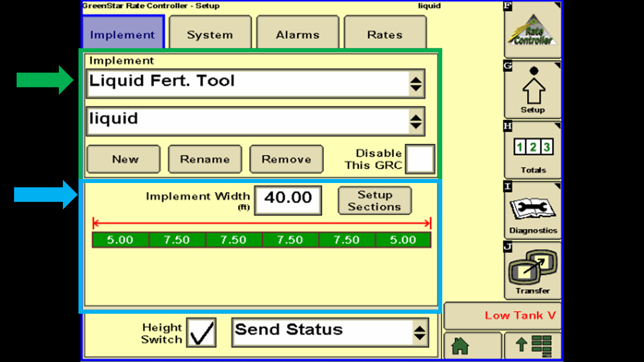Click the New implement button
The height and width of the screenshot is (362, 644).
[x=124, y=159]
